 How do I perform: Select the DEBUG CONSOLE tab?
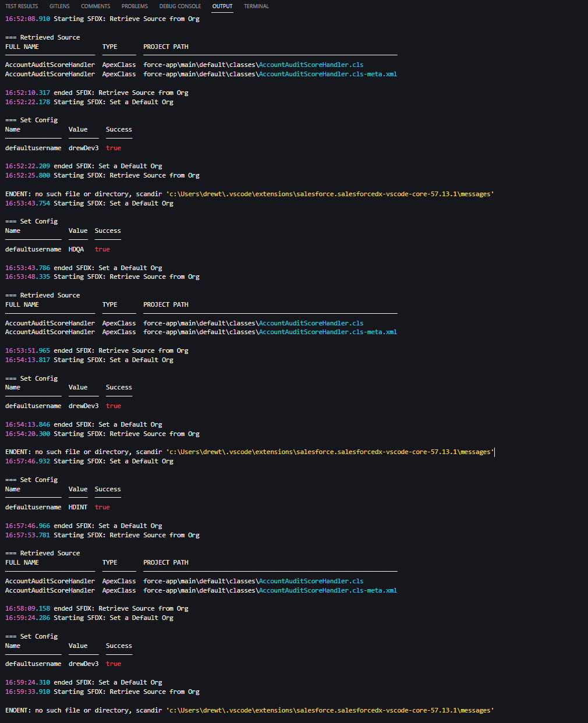click(180, 6)
